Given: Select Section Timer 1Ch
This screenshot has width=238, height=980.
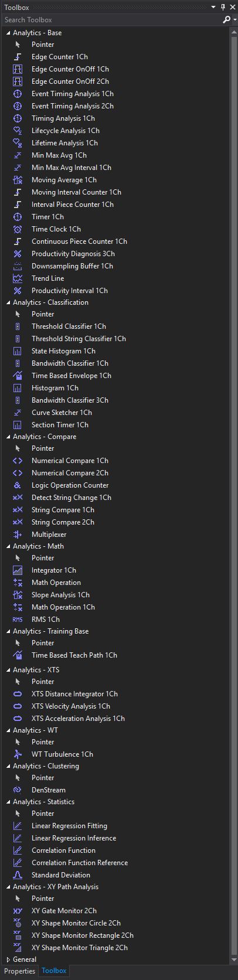Looking at the screenshot, I should coord(60,425).
